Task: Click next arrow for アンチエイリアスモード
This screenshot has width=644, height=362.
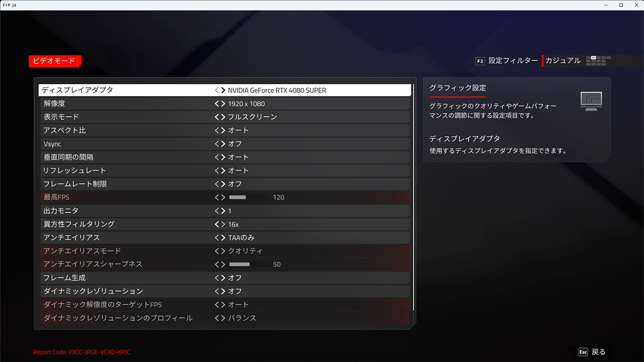Action: [x=223, y=251]
